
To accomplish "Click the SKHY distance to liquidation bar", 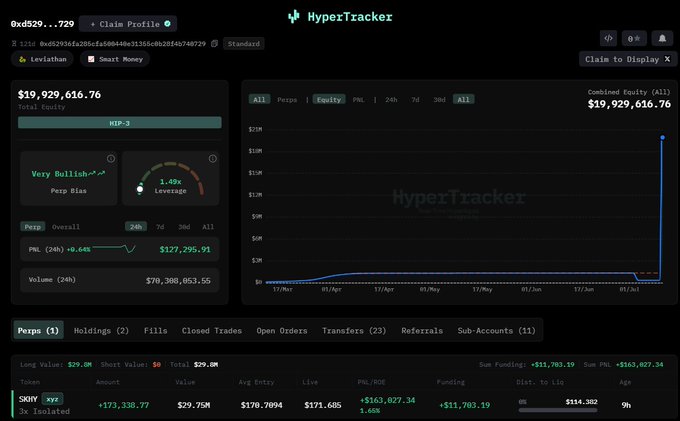I will [x=558, y=410].
